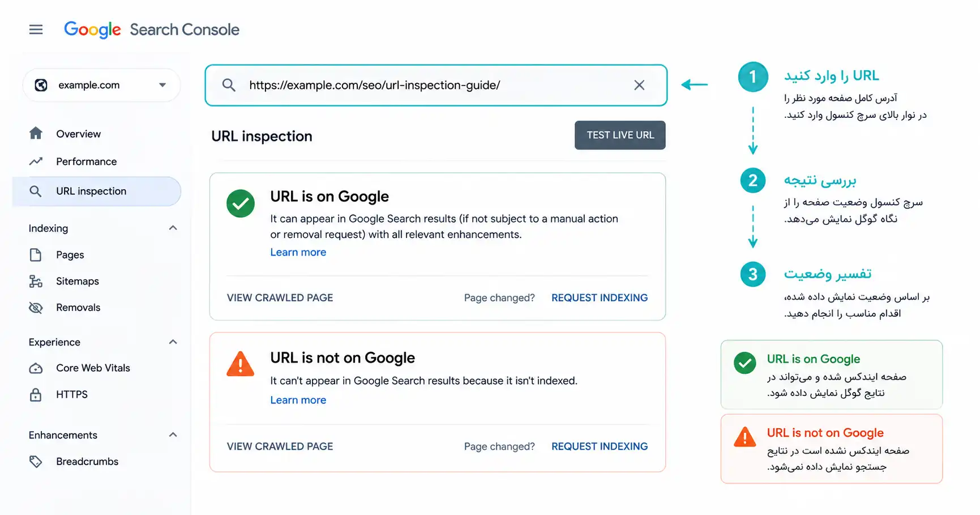The image size is (980, 515).
Task: Click inside the URL inspection search field
Action: [x=436, y=85]
